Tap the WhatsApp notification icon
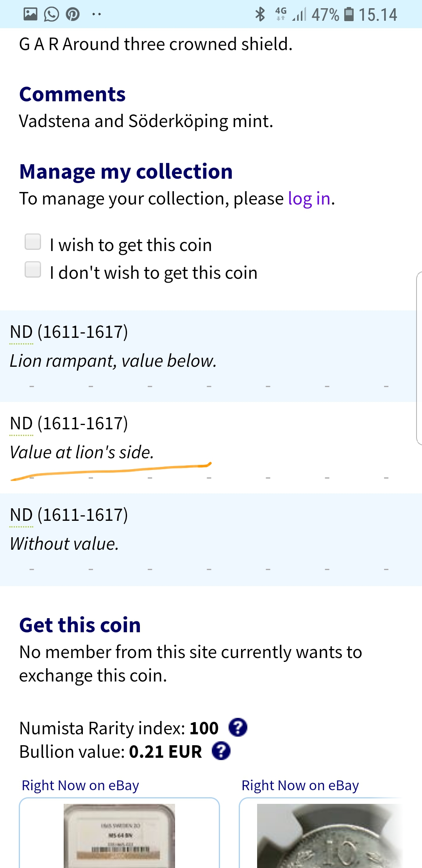Image resolution: width=422 pixels, height=868 pixels. click(x=51, y=14)
